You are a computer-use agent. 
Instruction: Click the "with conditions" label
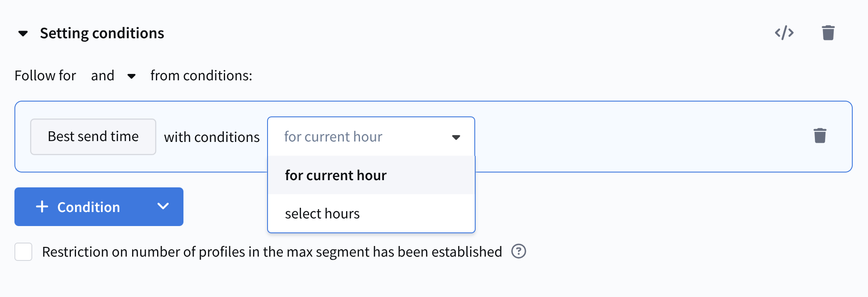click(x=211, y=137)
